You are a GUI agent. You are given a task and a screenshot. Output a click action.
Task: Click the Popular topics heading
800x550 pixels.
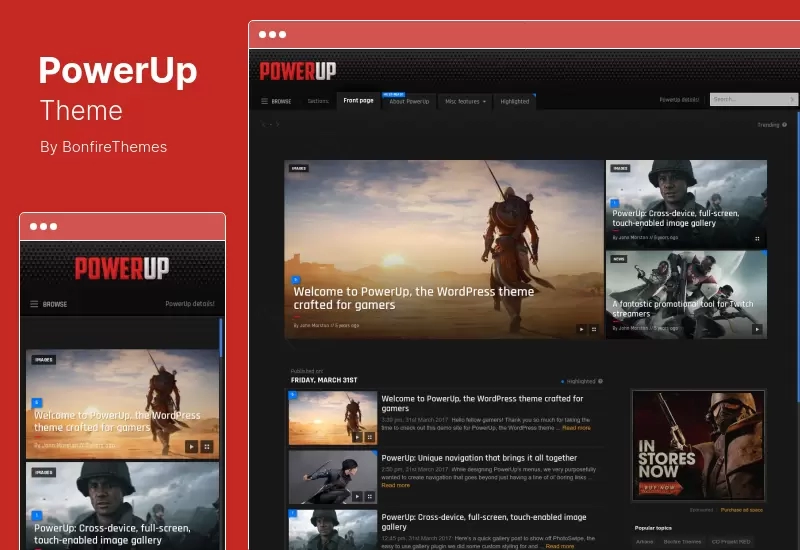pos(653,528)
